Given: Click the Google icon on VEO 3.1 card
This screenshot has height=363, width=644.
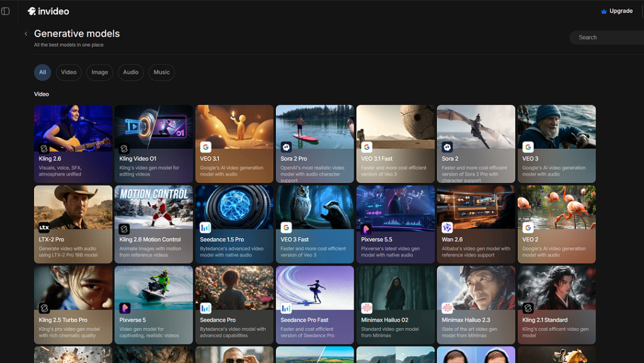Looking at the screenshot, I should [206, 147].
